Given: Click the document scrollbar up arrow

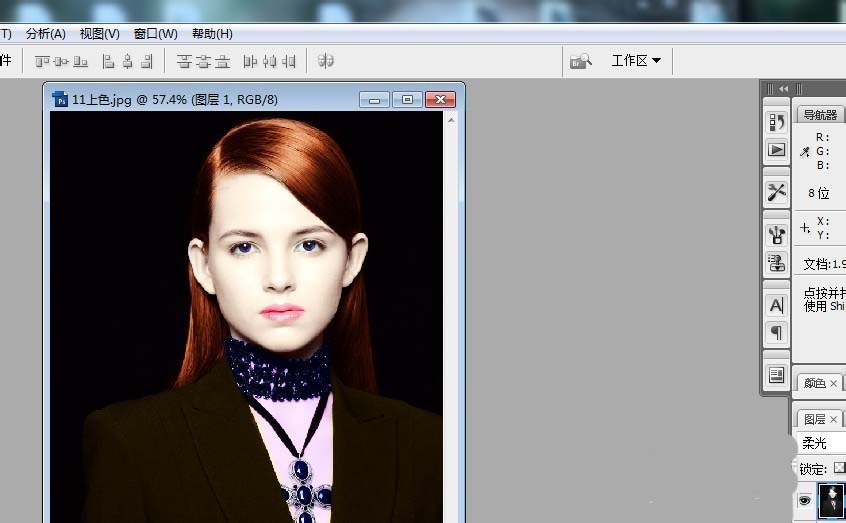Looking at the screenshot, I should coord(451,119).
